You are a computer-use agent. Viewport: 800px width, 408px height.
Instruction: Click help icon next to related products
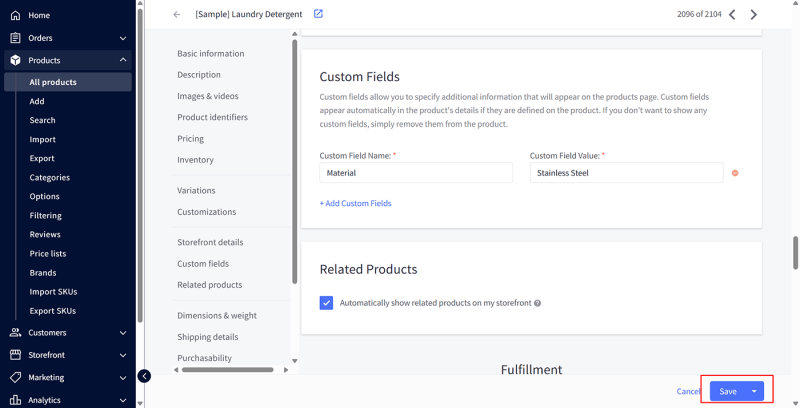tap(537, 303)
